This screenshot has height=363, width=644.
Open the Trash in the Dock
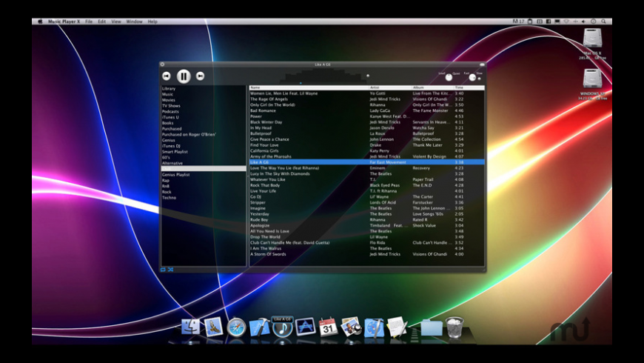[x=455, y=327]
